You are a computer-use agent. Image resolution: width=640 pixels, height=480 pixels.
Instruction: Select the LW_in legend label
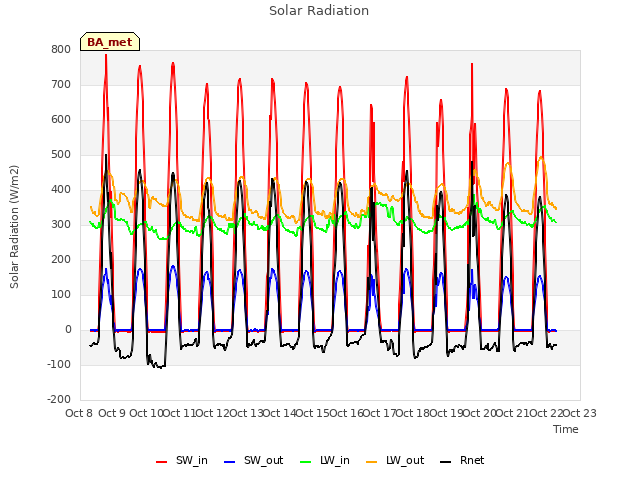point(335,460)
